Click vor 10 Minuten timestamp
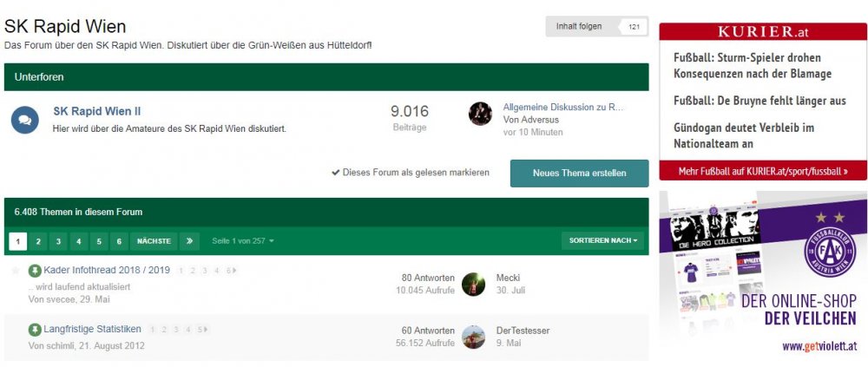This screenshot has height=367, width=868. click(x=533, y=132)
